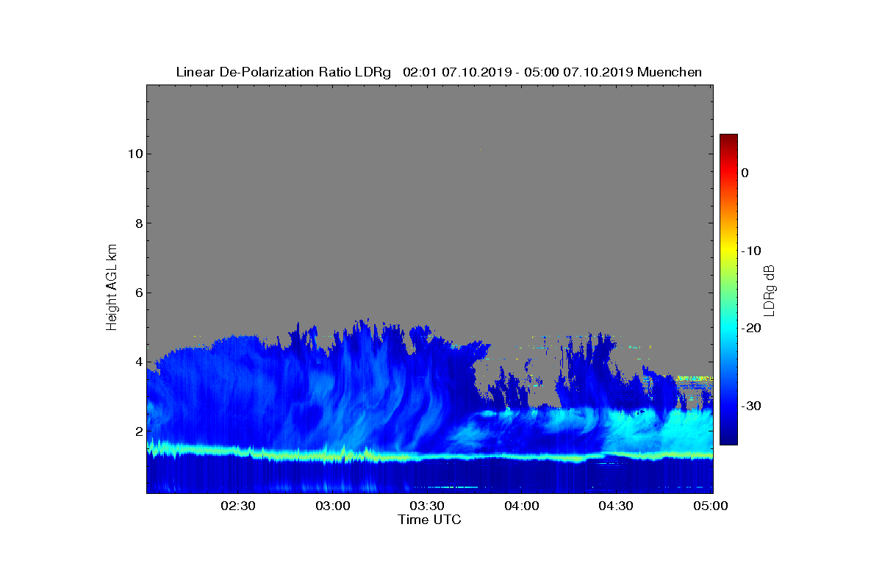Click the 'Height AGL km' y-axis label

click(x=112, y=289)
